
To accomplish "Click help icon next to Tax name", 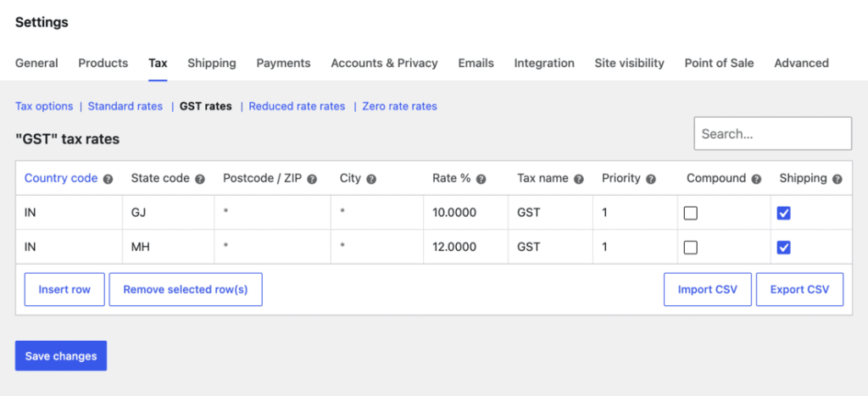I will pos(579,180).
